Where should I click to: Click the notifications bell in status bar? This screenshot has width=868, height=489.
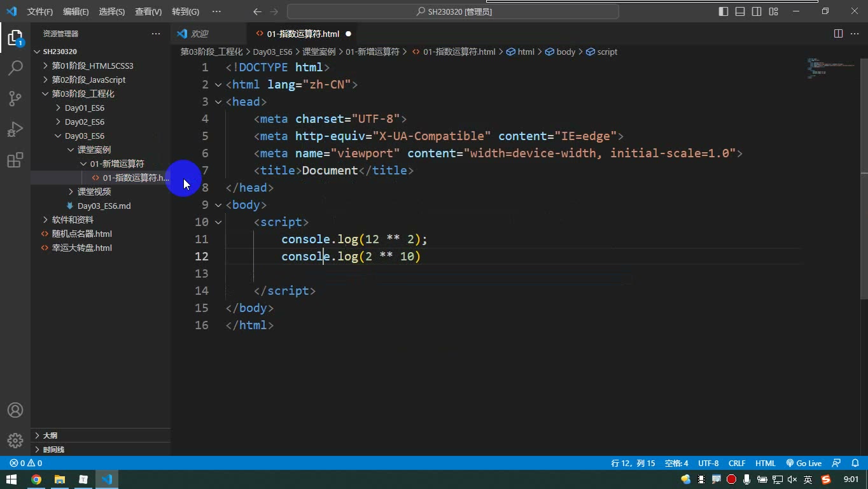pyautogui.click(x=855, y=464)
